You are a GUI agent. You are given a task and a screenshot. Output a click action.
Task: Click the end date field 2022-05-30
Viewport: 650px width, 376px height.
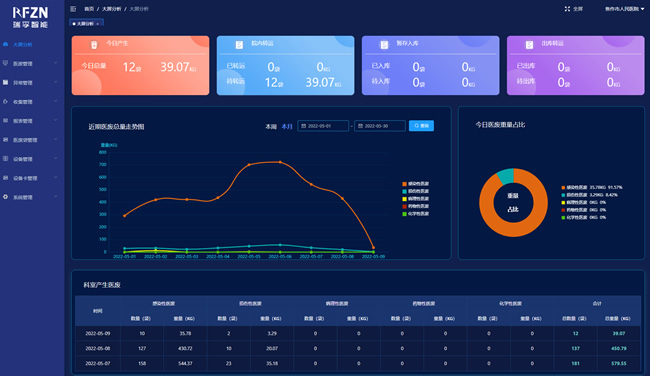tap(380, 126)
